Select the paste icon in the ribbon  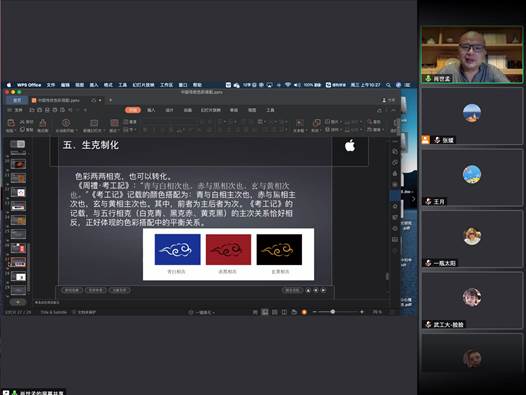coord(11,123)
